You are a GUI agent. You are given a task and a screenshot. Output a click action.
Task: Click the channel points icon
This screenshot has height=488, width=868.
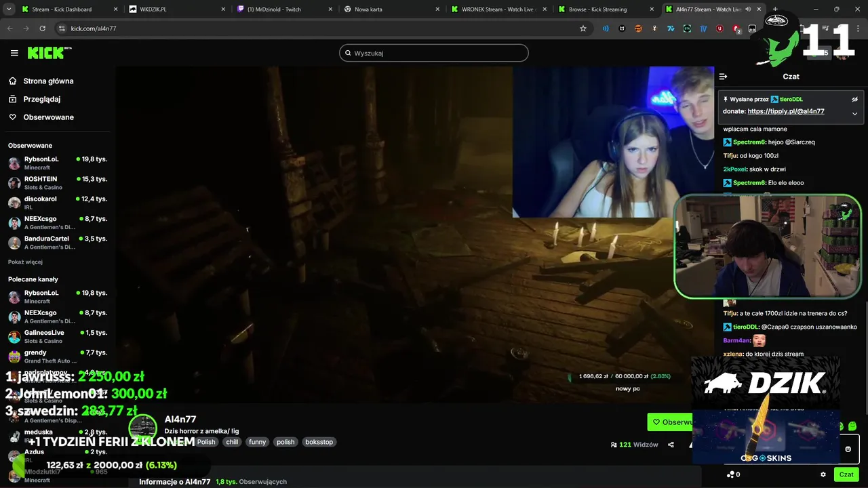(x=730, y=474)
